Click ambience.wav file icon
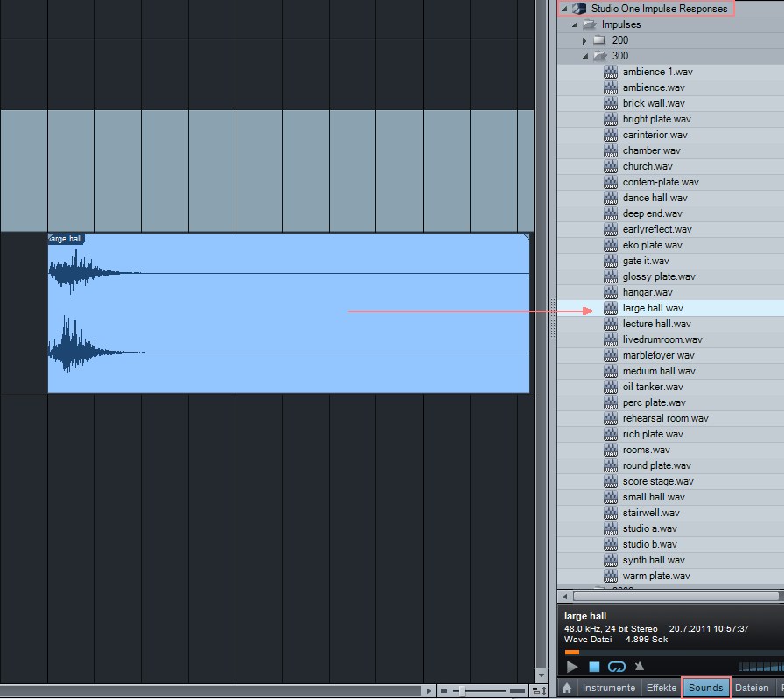The height and width of the screenshot is (699, 784). pos(611,87)
